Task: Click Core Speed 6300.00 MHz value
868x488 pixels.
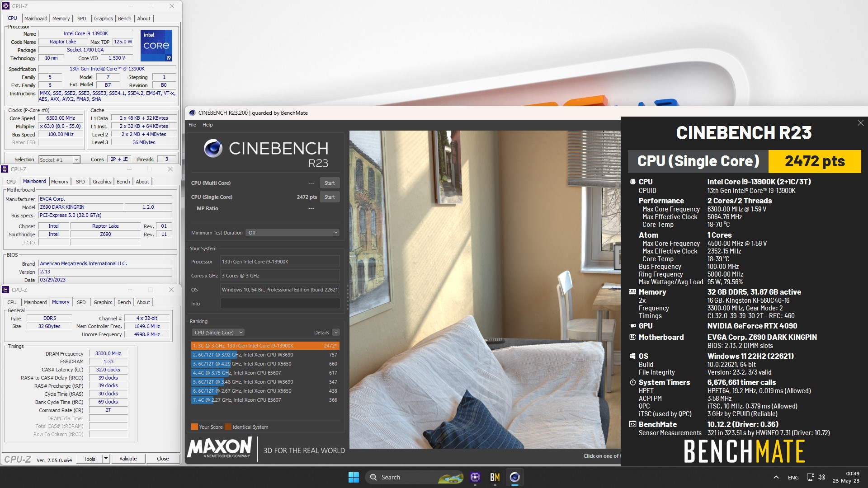Action: click(x=61, y=118)
